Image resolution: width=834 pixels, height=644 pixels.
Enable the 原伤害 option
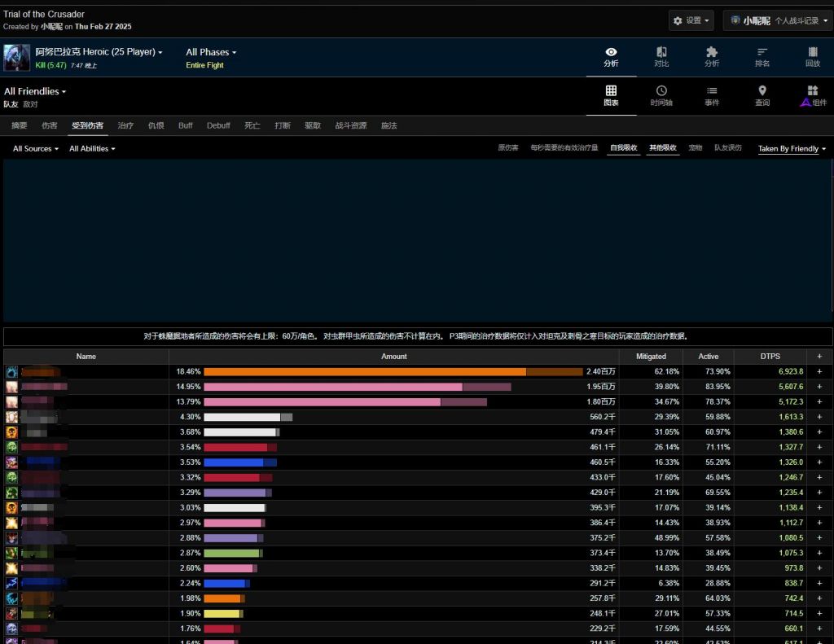coord(508,148)
